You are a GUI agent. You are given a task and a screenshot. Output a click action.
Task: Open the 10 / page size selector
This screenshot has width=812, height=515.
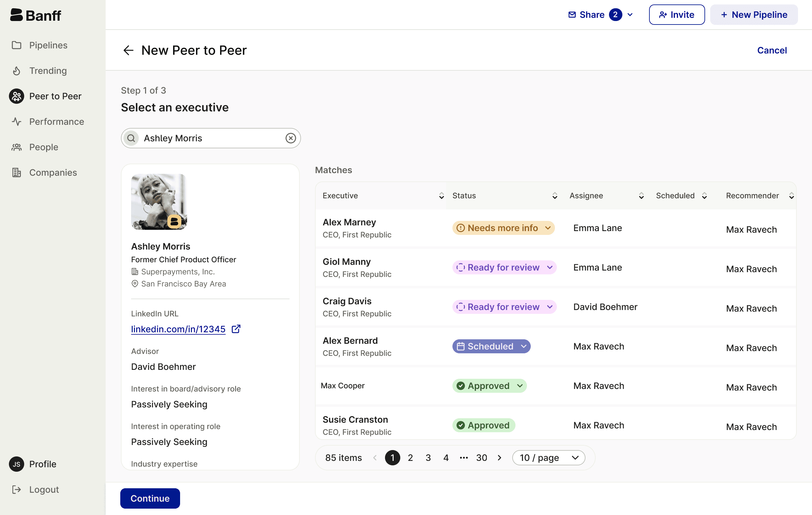pos(548,458)
